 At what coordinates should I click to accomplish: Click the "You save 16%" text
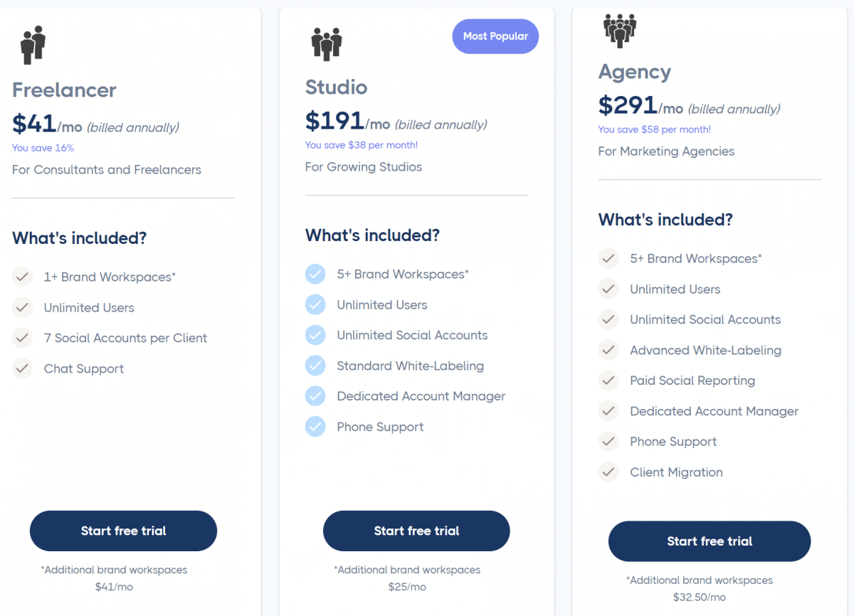click(43, 148)
